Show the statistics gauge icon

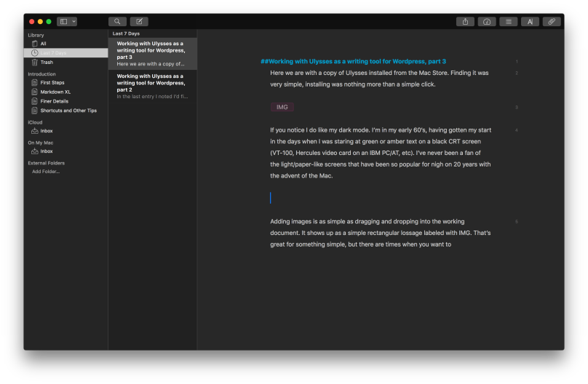tap(487, 22)
